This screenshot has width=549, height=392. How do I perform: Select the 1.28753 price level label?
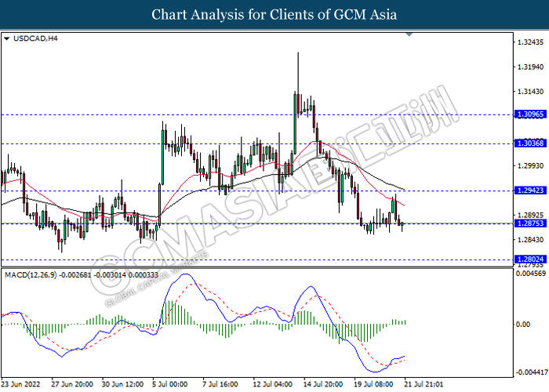[530, 223]
